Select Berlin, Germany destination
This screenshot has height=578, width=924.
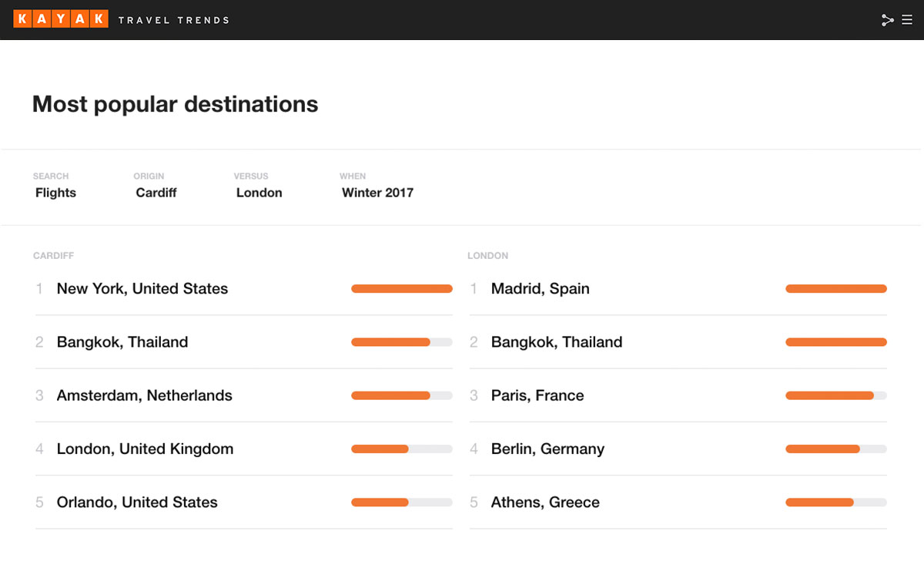tap(678, 449)
